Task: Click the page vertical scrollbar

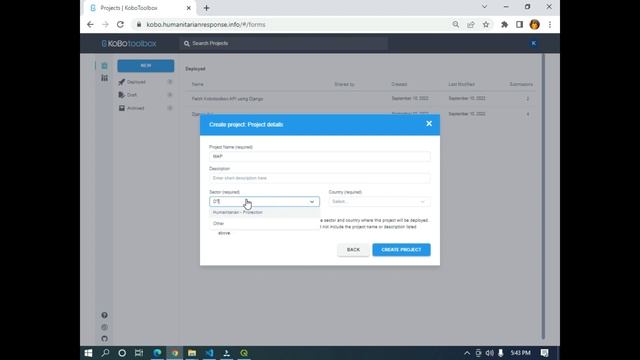Action: click(543, 197)
